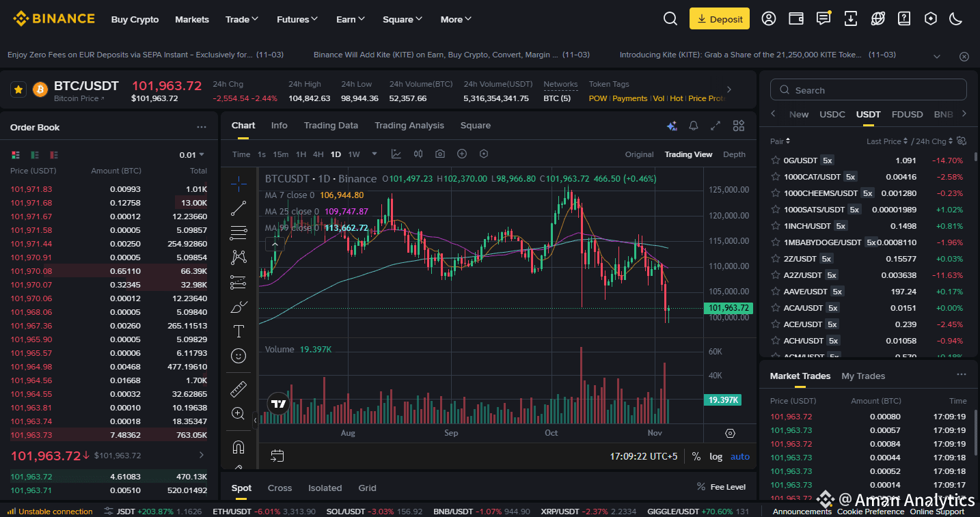Toggle dark mode moon icon

point(956,19)
